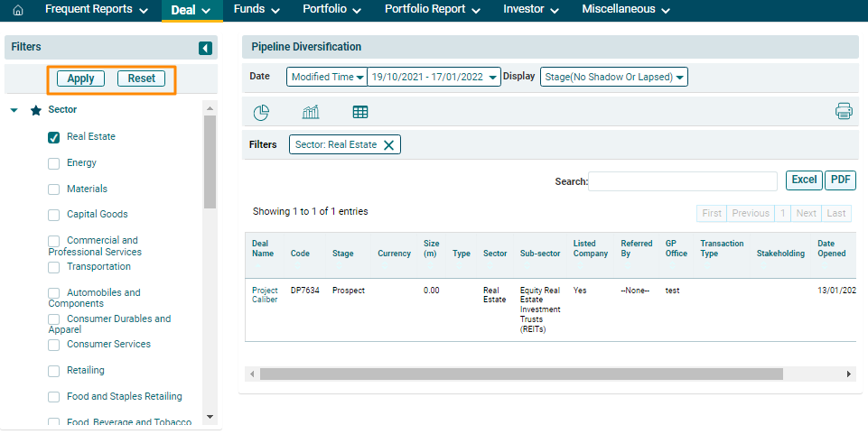Remove the Sector: Real Estate filter tag

click(389, 145)
